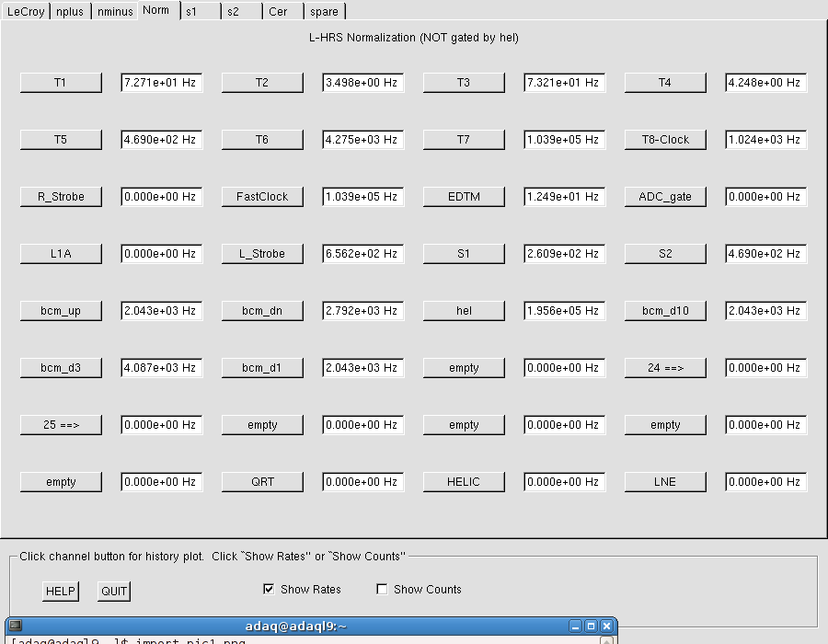828x644 pixels.
Task: Click the EDTM rate field 1.249e+01 Hz
Action: (x=565, y=197)
